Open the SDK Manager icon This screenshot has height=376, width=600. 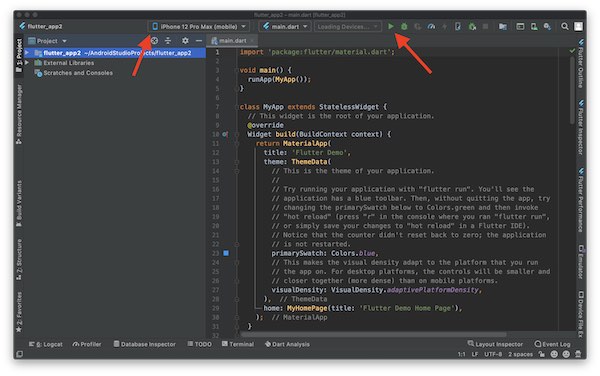[548, 26]
